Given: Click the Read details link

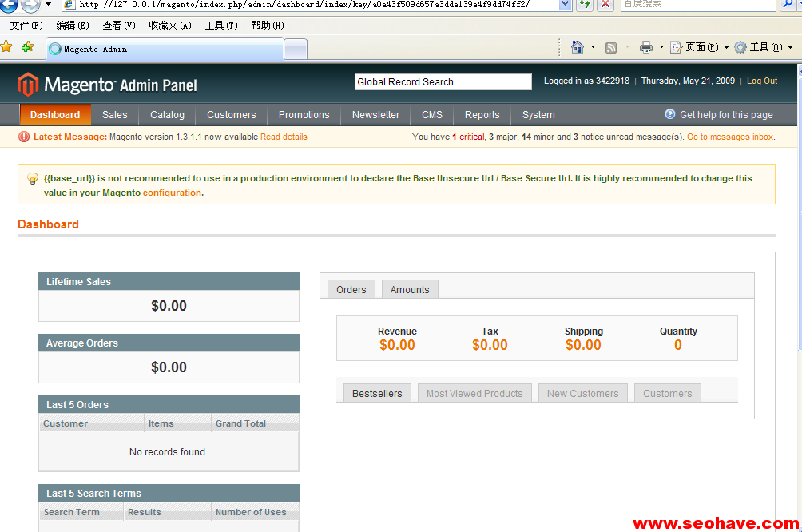Looking at the screenshot, I should [284, 137].
